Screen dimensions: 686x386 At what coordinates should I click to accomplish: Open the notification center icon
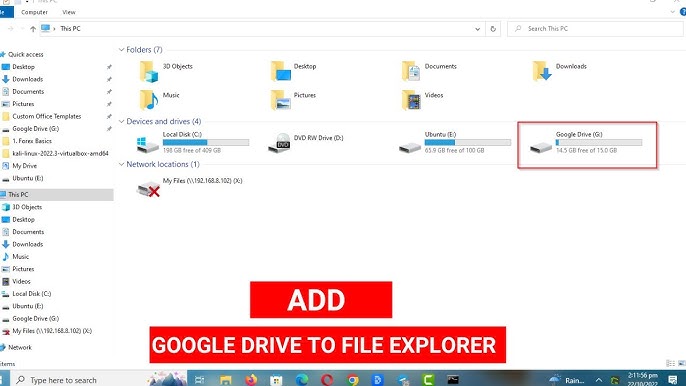pyautogui.click(x=672, y=380)
